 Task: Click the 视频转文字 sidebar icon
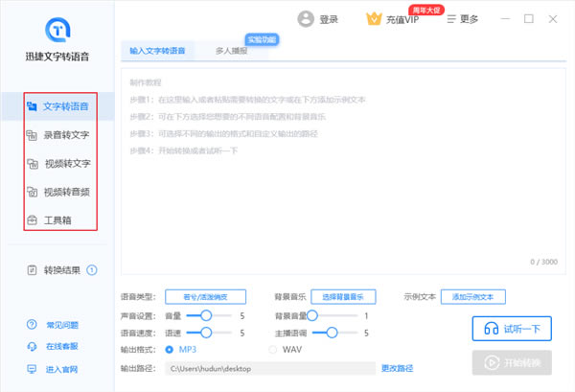click(33, 164)
